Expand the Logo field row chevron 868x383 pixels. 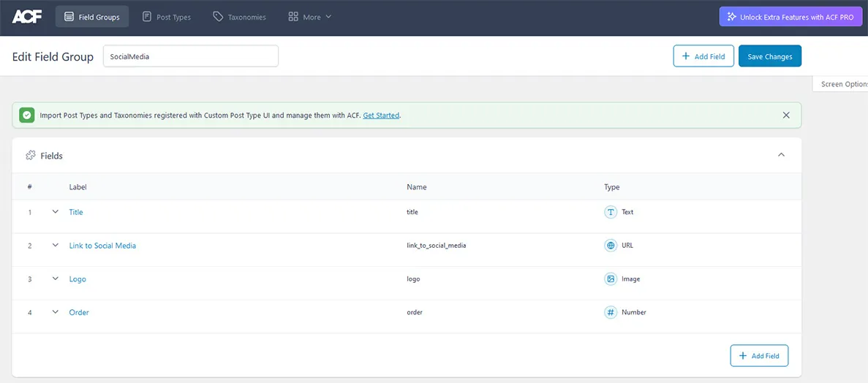[x=55, y=279]
